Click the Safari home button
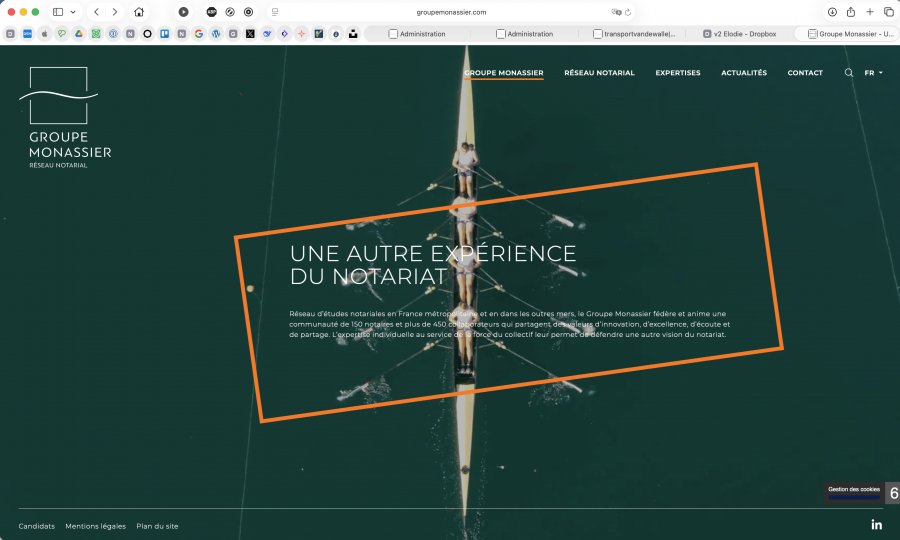The image size is (900, 540). 139,12
